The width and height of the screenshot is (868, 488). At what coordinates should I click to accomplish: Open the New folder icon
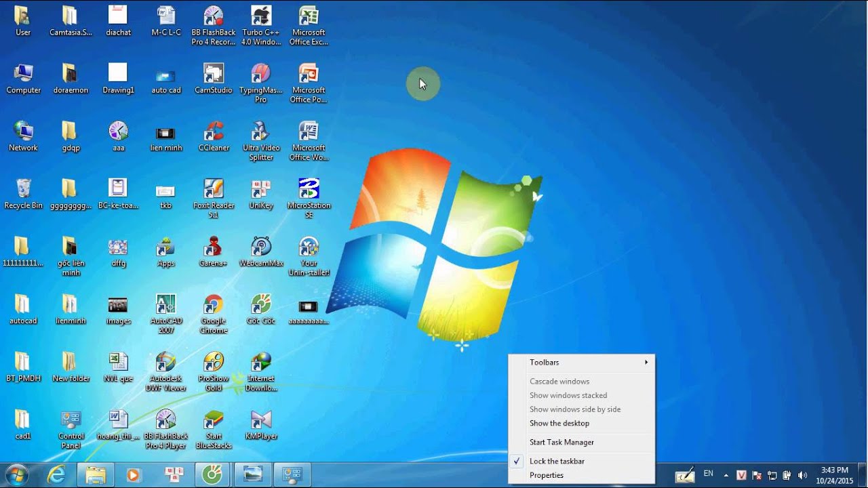click(x=71, y=367)
